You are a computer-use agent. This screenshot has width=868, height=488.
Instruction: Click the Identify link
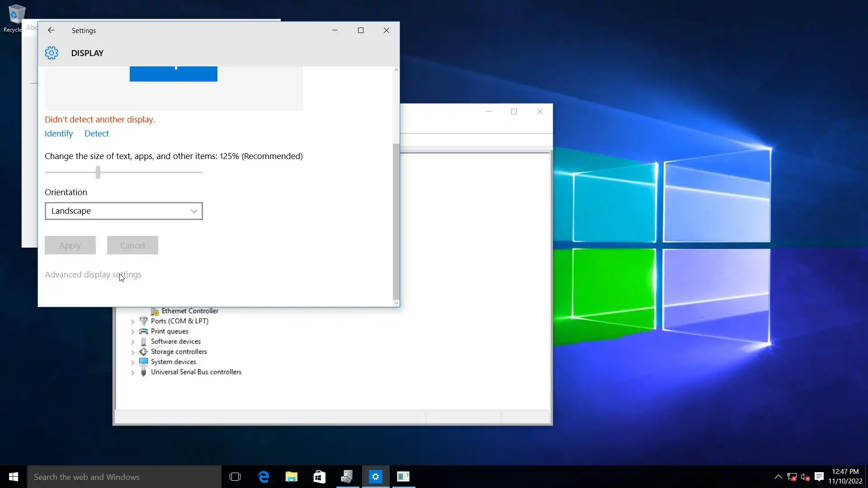pyautogui.click(x=59, y=134)
